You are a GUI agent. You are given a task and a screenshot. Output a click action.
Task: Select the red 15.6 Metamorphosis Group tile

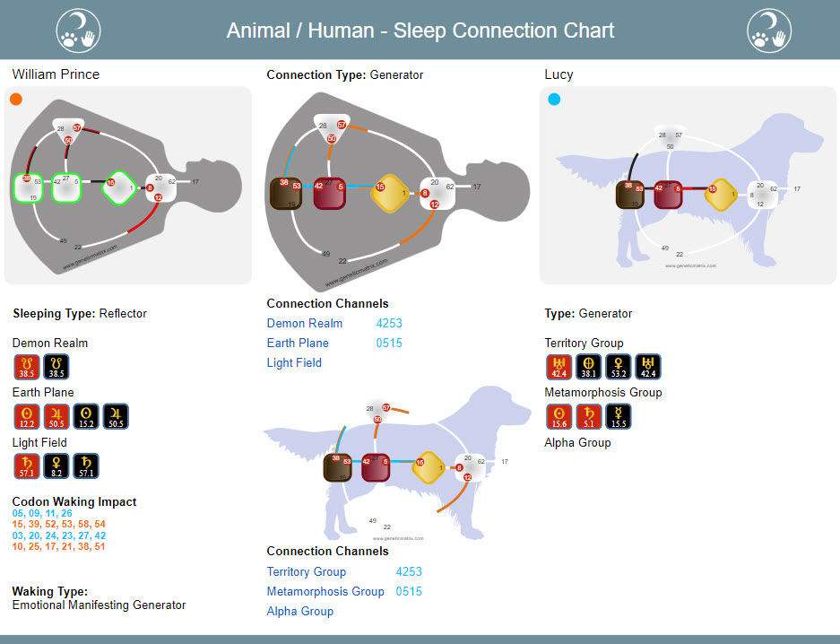[x=559, y=416]
